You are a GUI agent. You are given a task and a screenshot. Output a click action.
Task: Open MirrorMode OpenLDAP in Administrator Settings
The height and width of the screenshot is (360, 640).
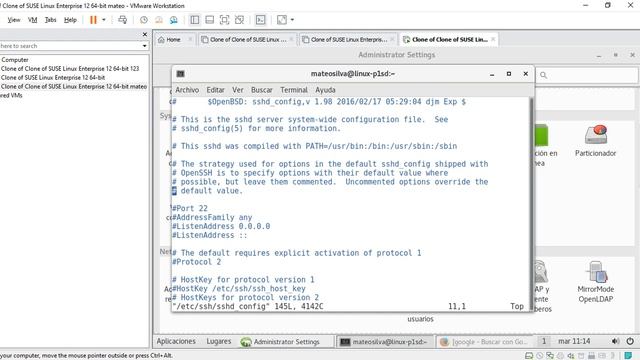[x=596, y=282]
